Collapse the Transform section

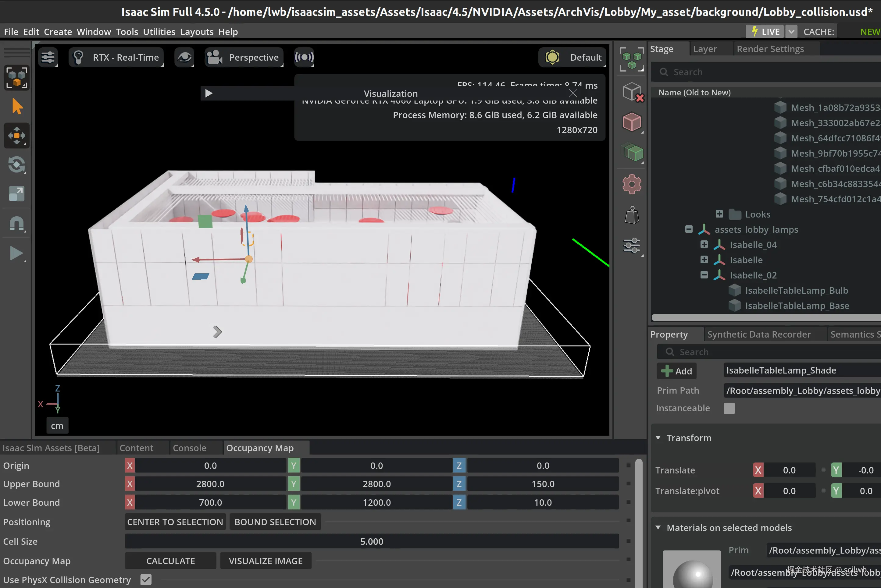click(x=658, y=437)
